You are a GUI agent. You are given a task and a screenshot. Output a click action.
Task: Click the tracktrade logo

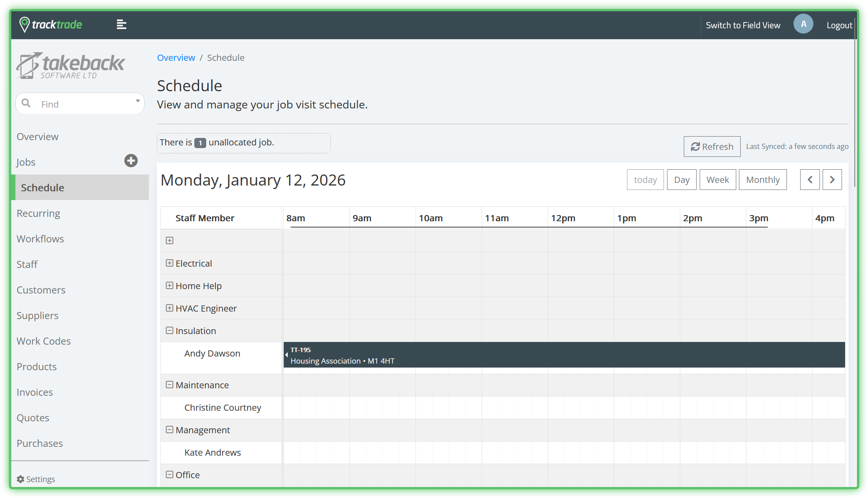click(51, 25)
